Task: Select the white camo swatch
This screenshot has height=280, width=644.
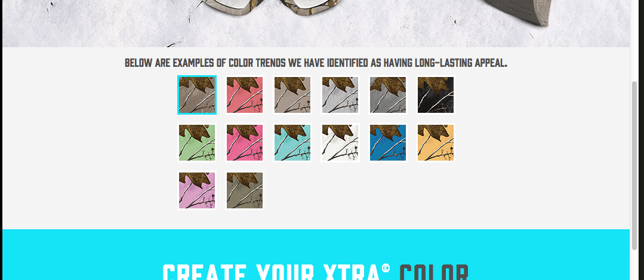Action: click(x=340, y=143)
